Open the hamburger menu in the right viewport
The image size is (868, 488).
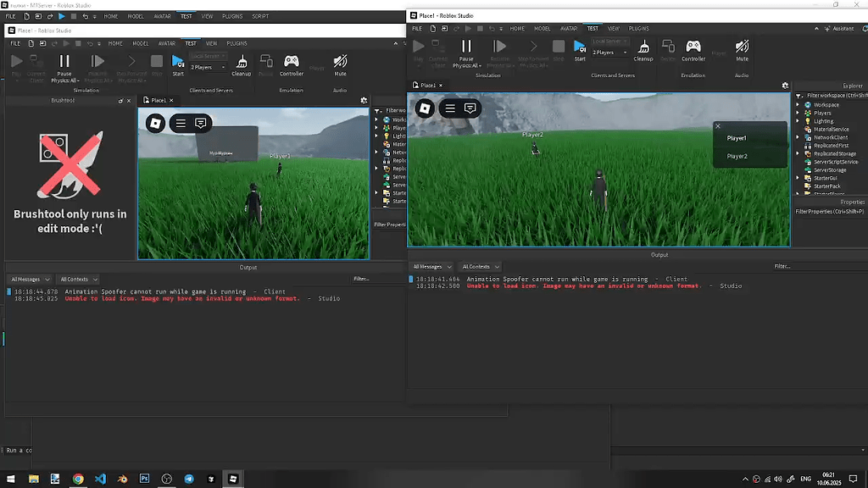(450, 108)
